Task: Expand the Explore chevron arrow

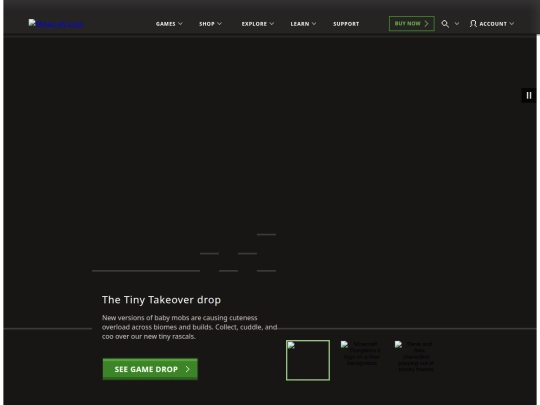Action: (x=272, y=24)
